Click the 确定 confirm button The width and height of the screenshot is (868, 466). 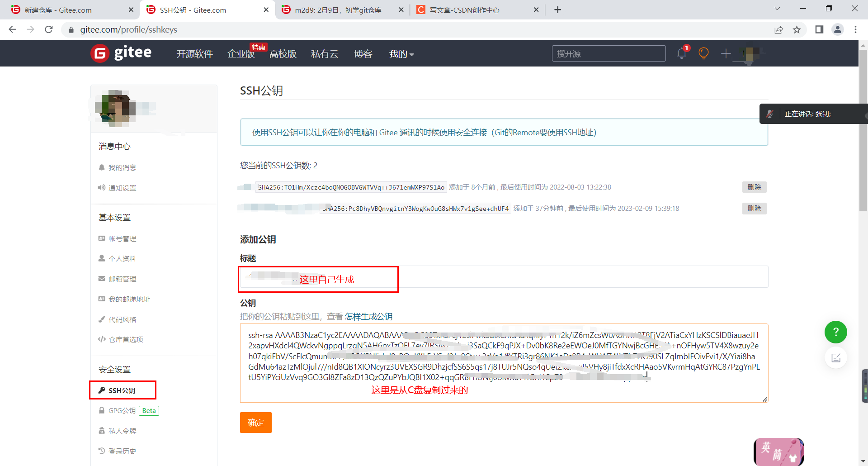click(255, 422)
